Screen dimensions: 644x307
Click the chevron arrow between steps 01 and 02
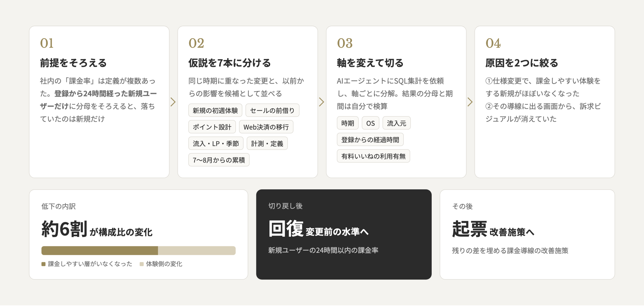pyautogui.click(x=173, y=102)
